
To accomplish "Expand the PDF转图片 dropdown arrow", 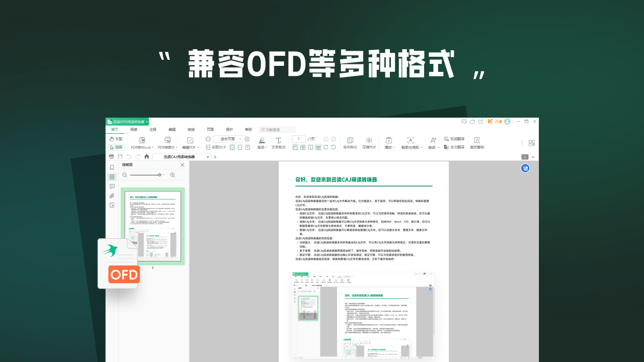I will click(177, 147).
